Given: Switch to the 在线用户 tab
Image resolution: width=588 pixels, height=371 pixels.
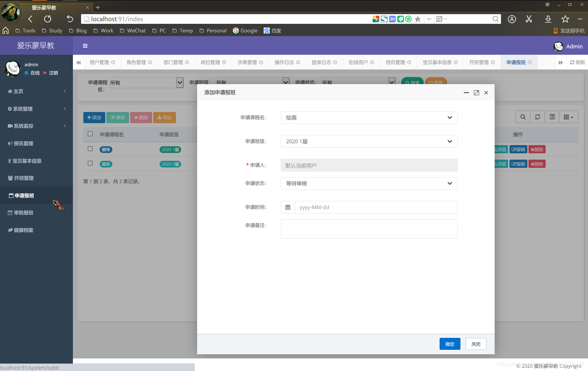Looking at the screenshot, I should pos(358,62).
